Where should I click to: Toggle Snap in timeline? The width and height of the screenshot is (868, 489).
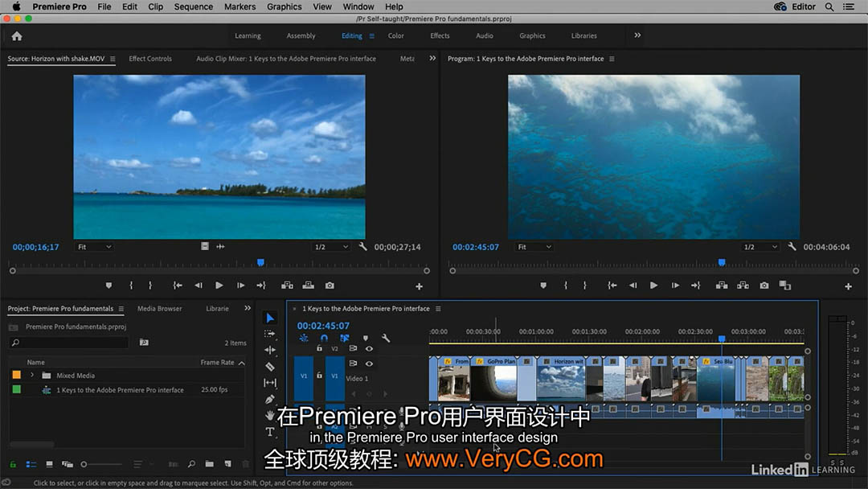(325, 338)
